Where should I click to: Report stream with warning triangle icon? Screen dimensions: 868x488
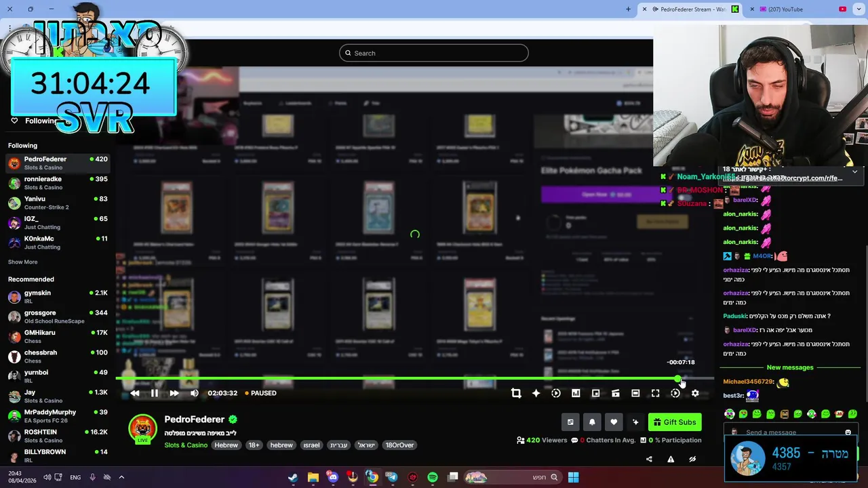tap(671, 459)
